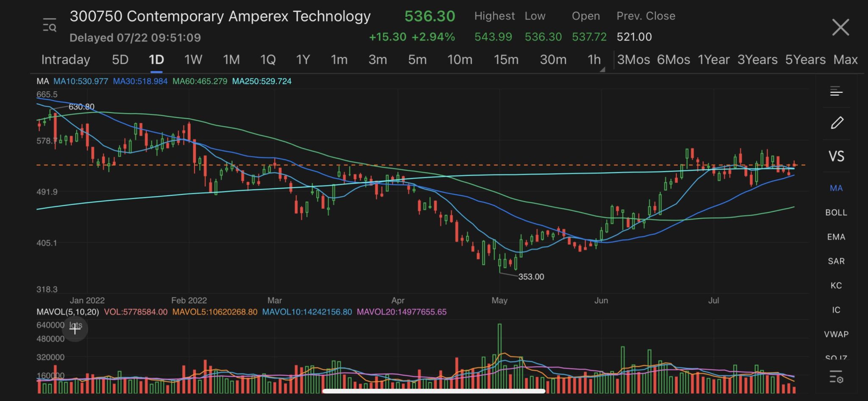Viewport: 868px width, 401px height.
Task: Tap the MA60:465.279 legend value
Action: (x=200, y=81)
